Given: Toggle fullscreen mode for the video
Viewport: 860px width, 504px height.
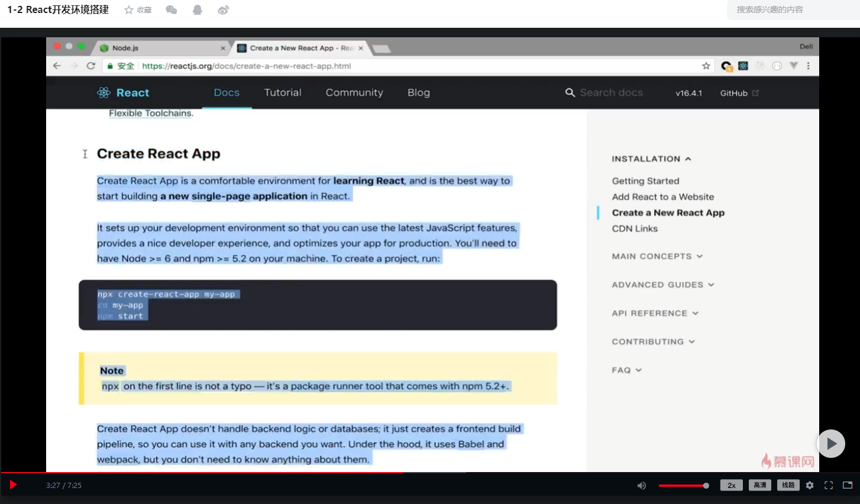Looking at the screenshot, I should click(x=829, y=486).
